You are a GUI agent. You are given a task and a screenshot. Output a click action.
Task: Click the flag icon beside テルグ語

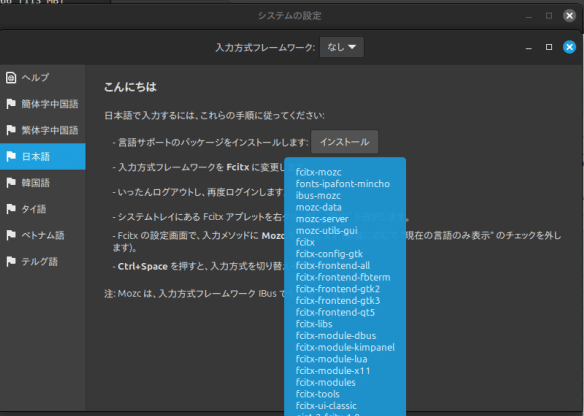pos(11,262)
